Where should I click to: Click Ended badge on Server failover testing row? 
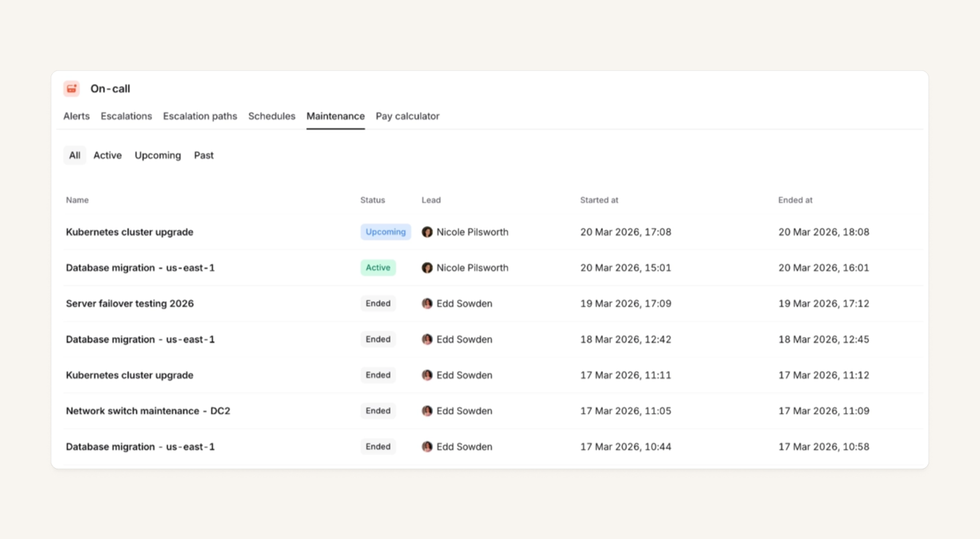378,304
